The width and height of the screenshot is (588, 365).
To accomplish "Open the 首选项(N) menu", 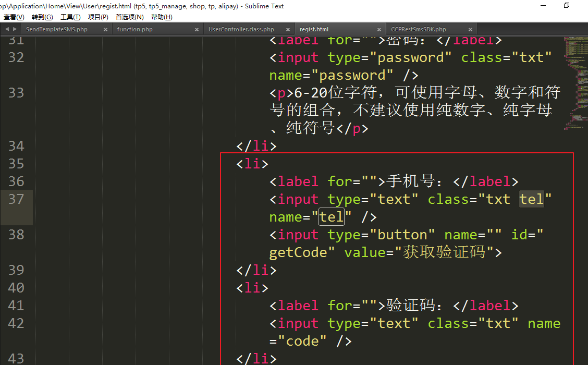I will (130, 17).
